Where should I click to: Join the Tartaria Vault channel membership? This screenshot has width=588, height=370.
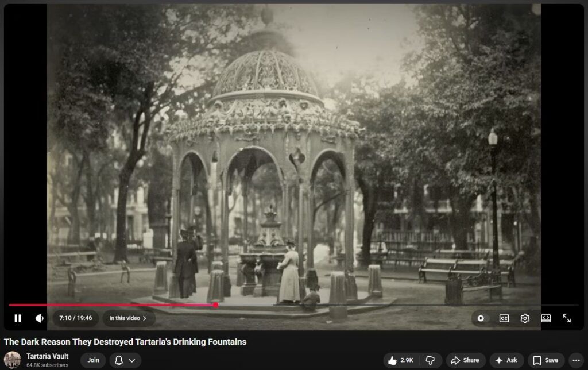coord(92,360)
